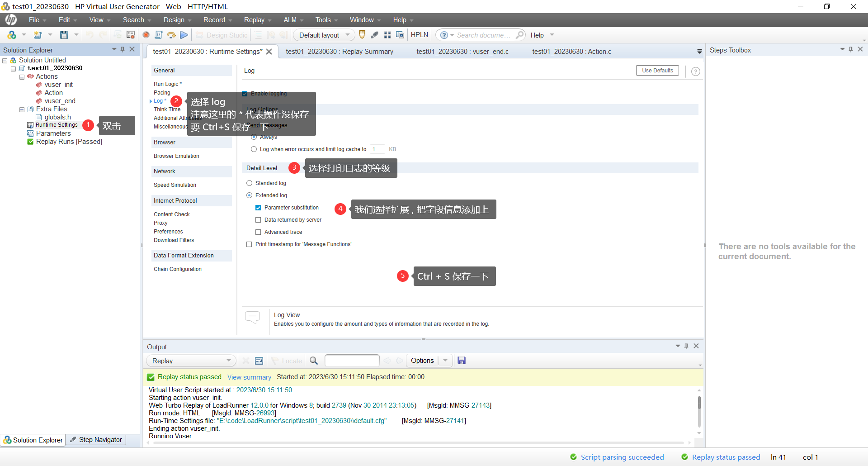Image resolution: width=868 pixels, height=466 pixels.
Task: Click the Save script floppy icon
Action: [x=64, y=35]
